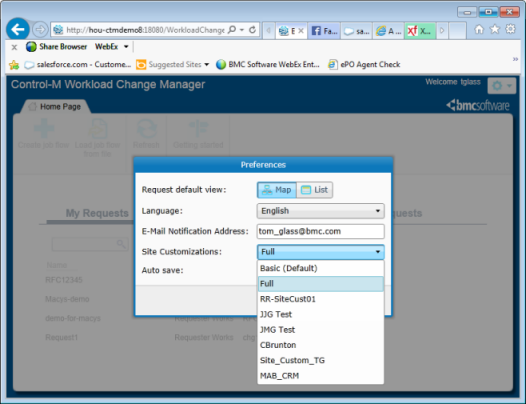Image resolution: width=526 pixels, height=404 pixels.
Task: Select the demo-for-macys request row
Action: [73, 318]
